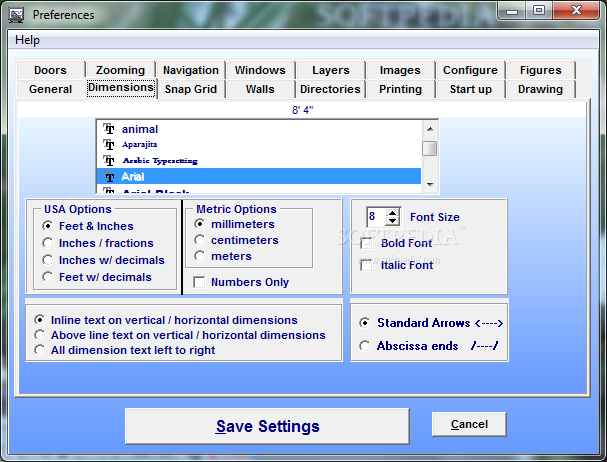Minimize the Preferences window

click(512, 10)
